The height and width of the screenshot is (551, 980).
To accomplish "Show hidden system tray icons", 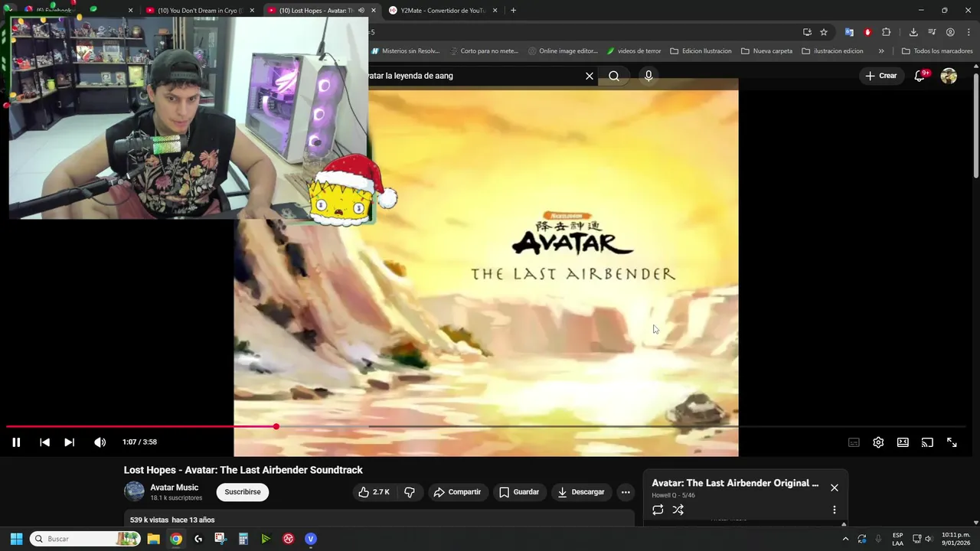I will [x=845, y=539].
